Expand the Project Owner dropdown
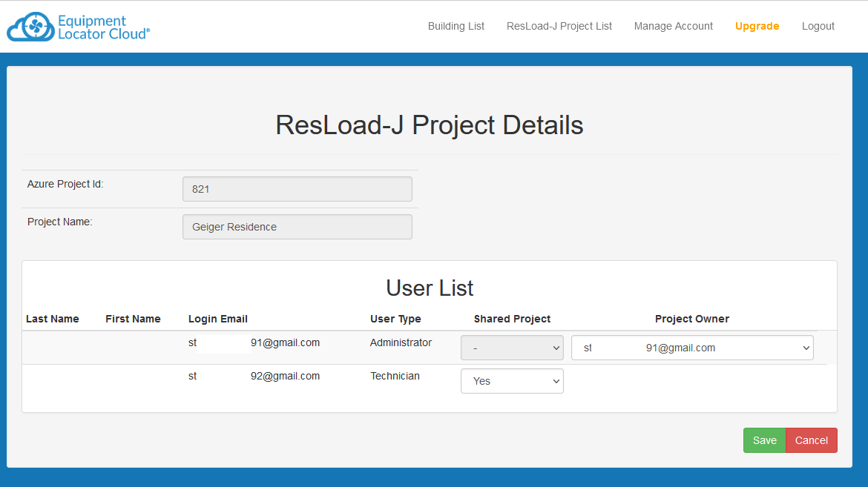 [692, 348]
